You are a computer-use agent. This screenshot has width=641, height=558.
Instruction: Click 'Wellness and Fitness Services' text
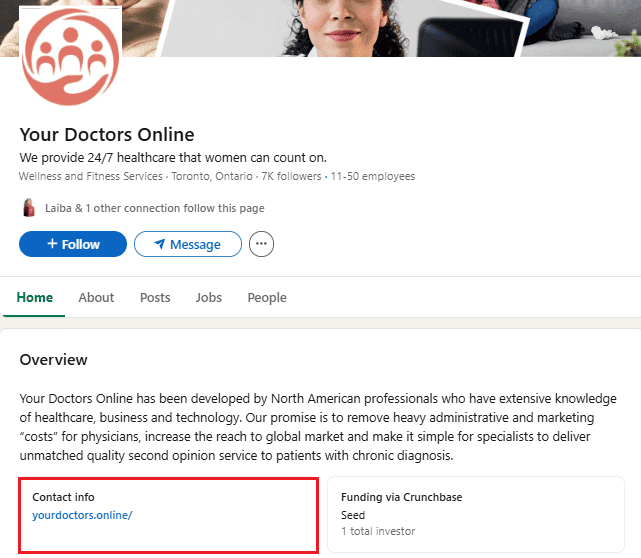(x=90, y=176)
